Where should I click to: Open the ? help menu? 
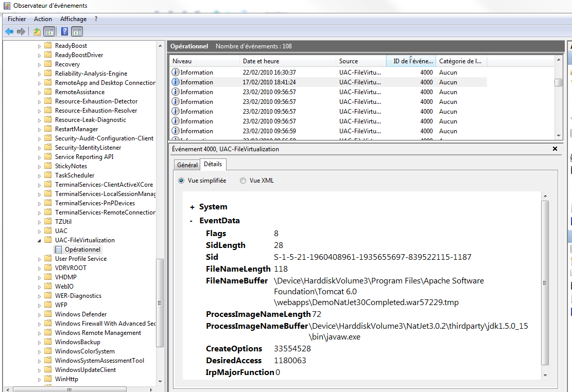tap(96, 19)
